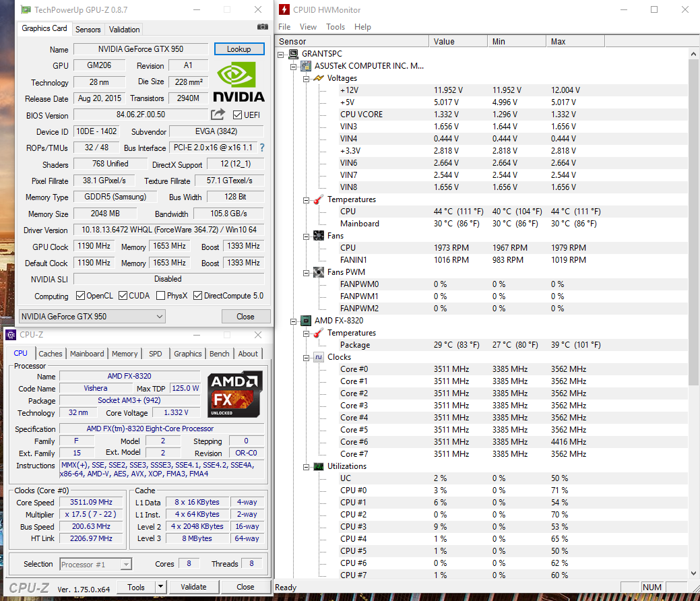Click the Utilizations graph icon
The image size is (700, 601).
318,467
